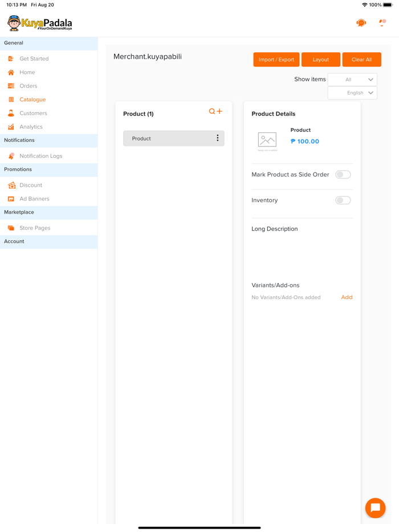Click the Get Started sidebar icon
The image size is (399, 532).
(11, 59)
